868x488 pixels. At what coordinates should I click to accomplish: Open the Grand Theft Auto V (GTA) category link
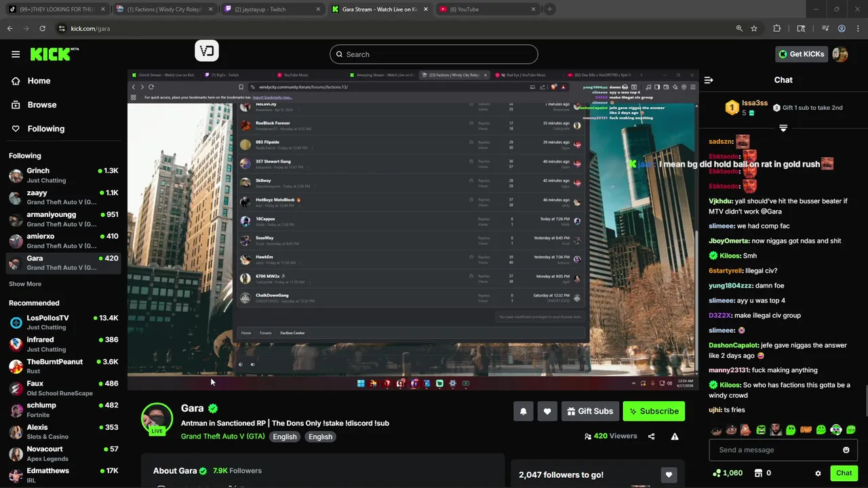click(x=223, y=436)
